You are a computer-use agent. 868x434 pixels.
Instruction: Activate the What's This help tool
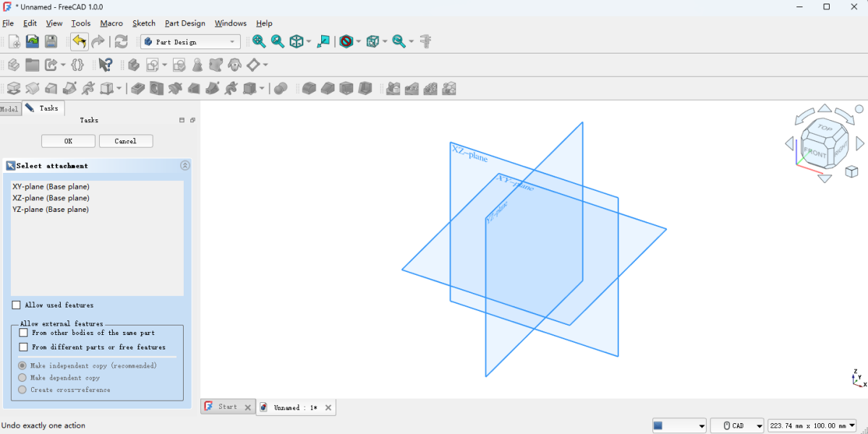point(105,64)
